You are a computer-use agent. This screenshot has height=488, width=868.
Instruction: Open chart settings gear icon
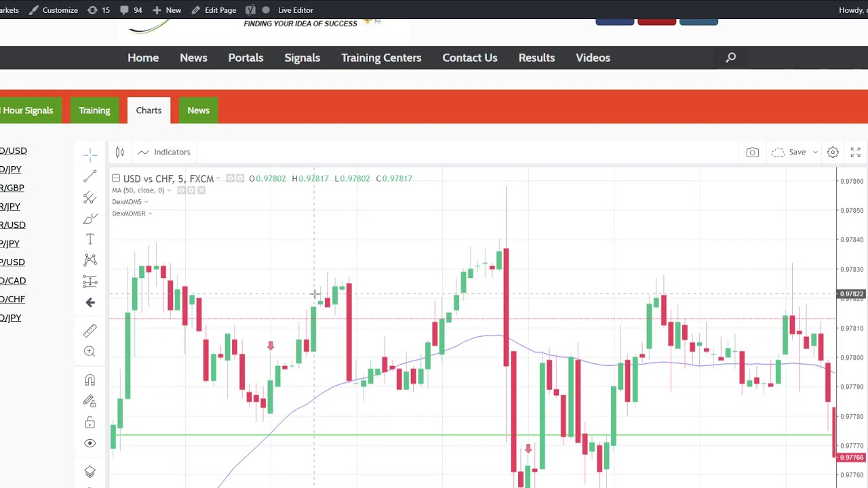[833, 152]
